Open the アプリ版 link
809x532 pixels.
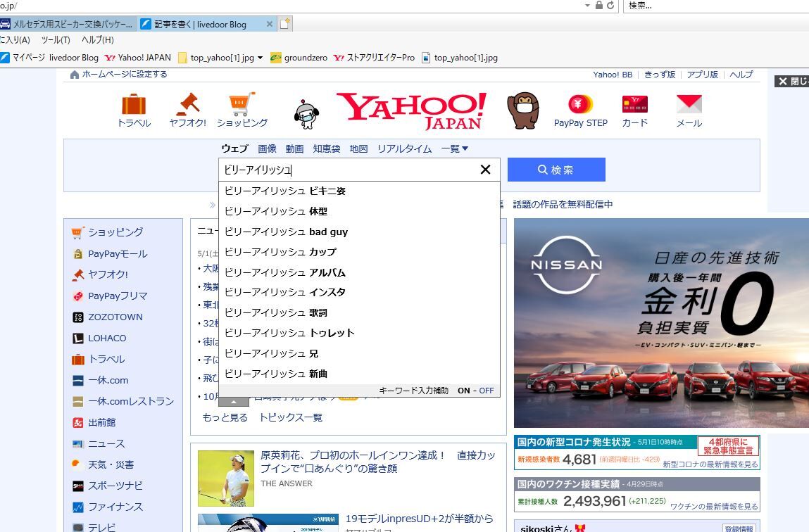(x=702, y=74)
